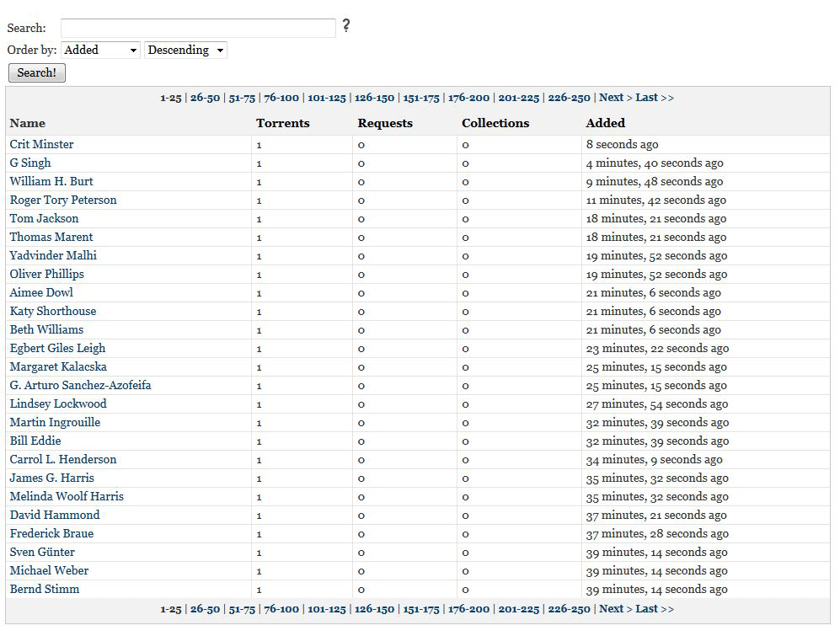Click the Search! button
Image resolution: width=840 pixels, height=636 pixels.
click(37, 73)
